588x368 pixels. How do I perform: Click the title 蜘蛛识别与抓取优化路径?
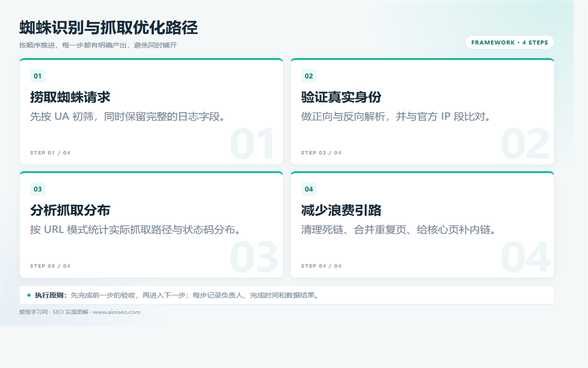click(109, 27)
